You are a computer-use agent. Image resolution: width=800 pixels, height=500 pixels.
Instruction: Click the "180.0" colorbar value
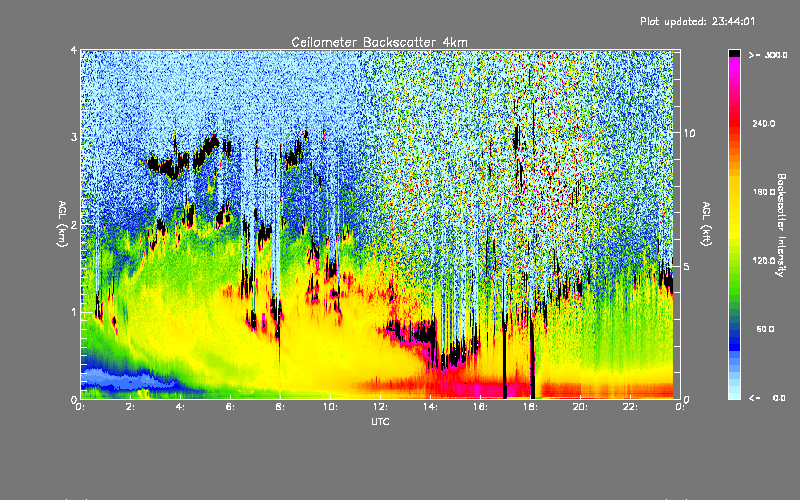click(764, 192)
